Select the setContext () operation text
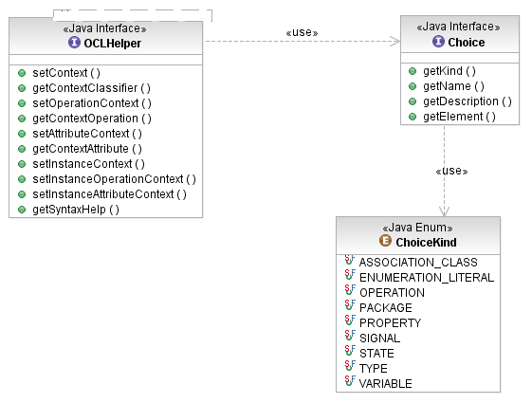Screen dimensions: 532x403 66,73
